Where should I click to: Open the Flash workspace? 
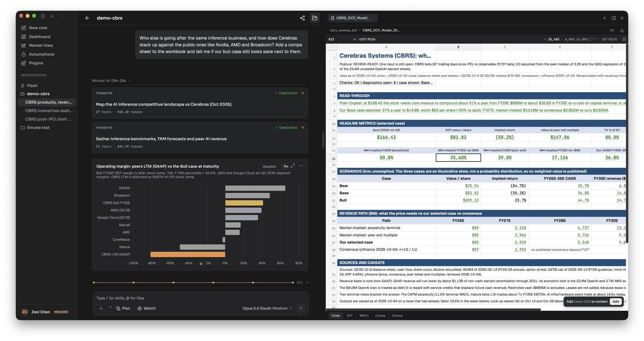pyautogui.click(x=32, y=86)
